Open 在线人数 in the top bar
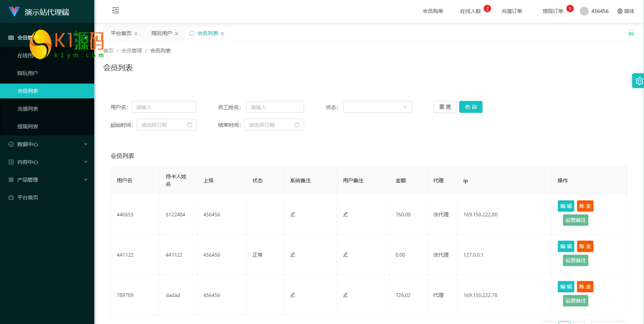644x324 pixels. pyautogui.click(x=470, y=11)
